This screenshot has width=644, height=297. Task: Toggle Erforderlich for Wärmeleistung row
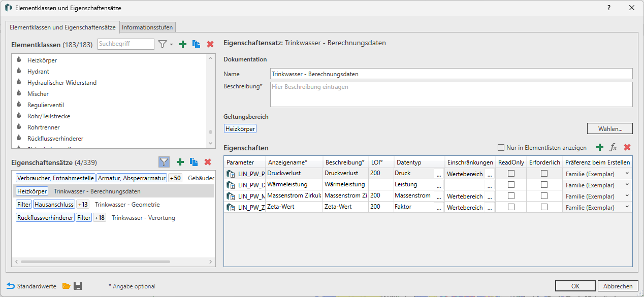[x=544, y=185]
